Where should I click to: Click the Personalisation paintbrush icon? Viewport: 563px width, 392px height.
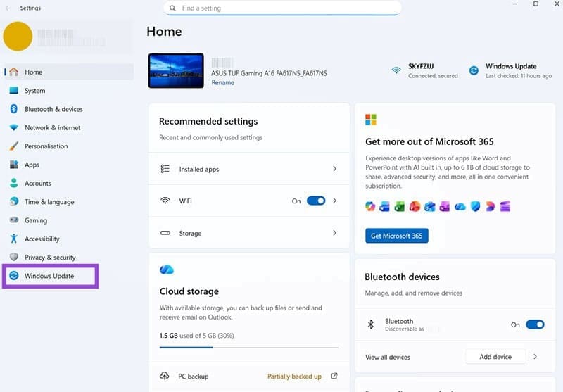coord(13,146)
